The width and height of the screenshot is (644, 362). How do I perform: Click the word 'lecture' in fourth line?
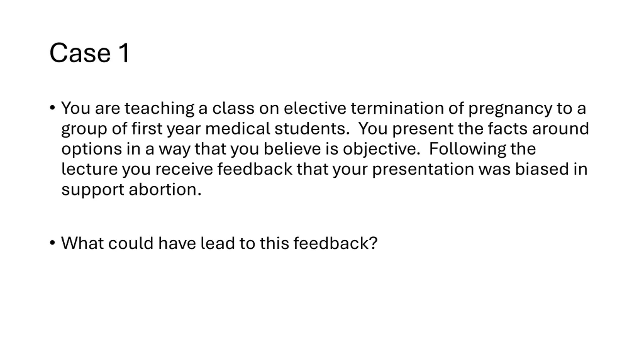click(90, 169)
